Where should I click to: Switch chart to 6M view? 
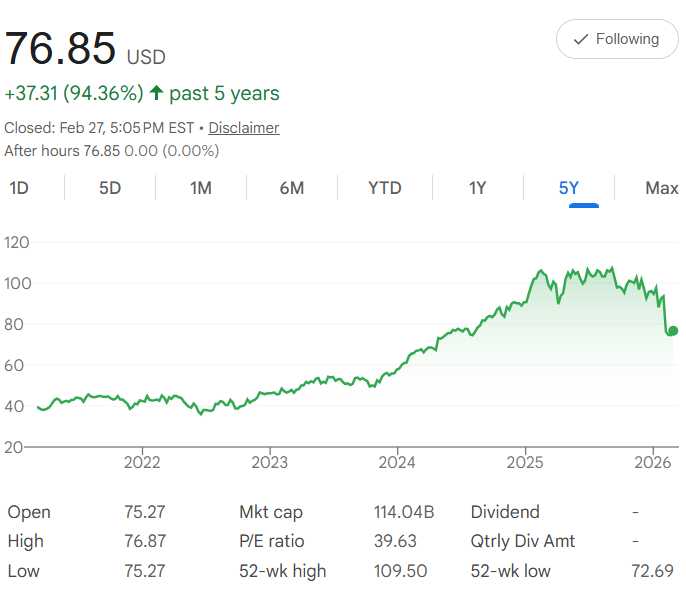(x=292, y=188)
